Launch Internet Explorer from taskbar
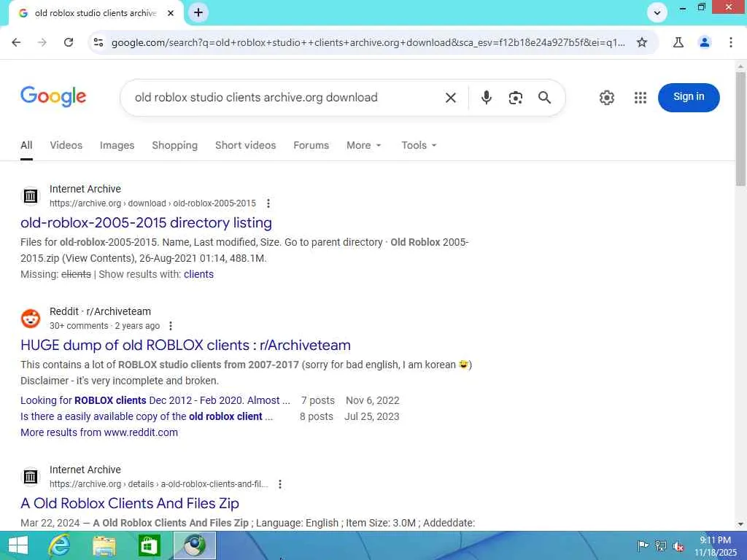The height and width of the screenshot is (560, 747). (x=60, y=545)
